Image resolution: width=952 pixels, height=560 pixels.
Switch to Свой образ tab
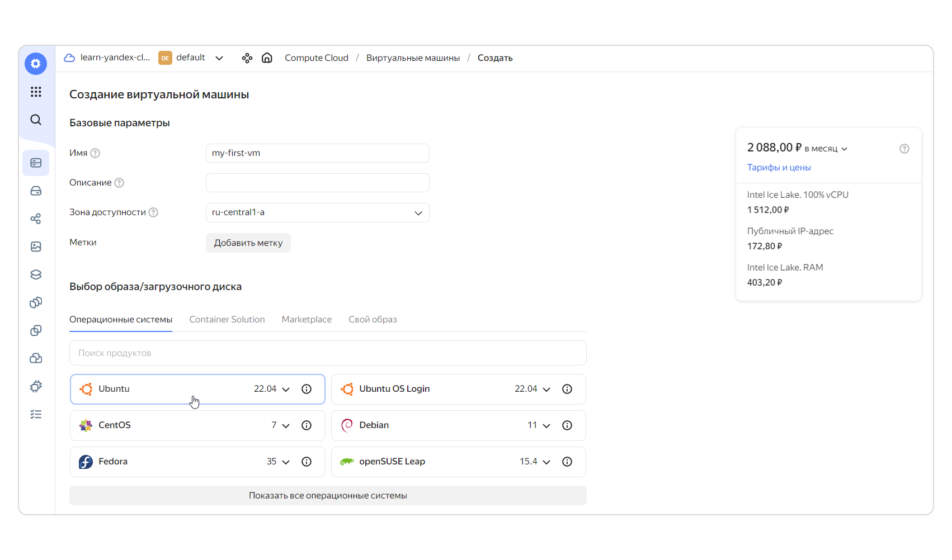[373, 320]
